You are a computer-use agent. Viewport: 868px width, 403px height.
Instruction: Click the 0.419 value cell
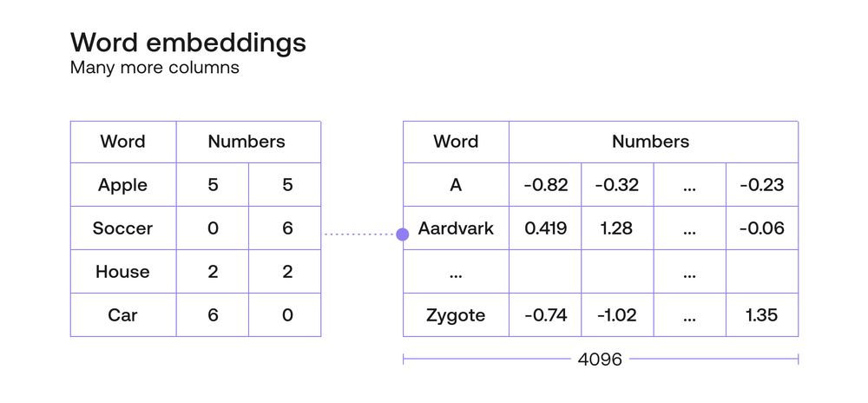tap(545, 228)
